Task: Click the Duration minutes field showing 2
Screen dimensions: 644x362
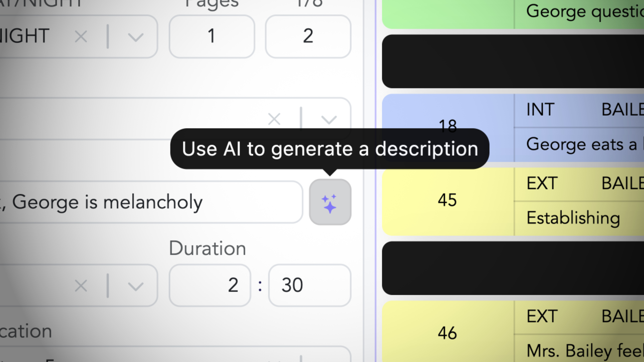Action: [210, 285]
